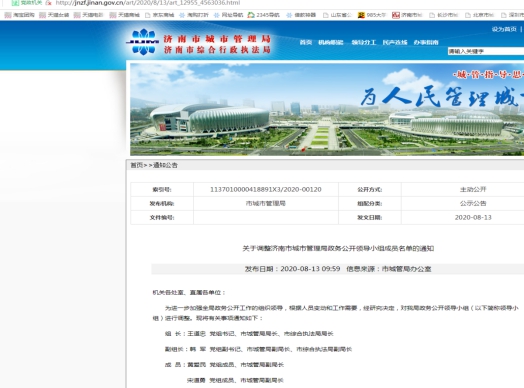524x388 pixels.
Task: Click the stadium banner image
Action: tap(327, 109)
